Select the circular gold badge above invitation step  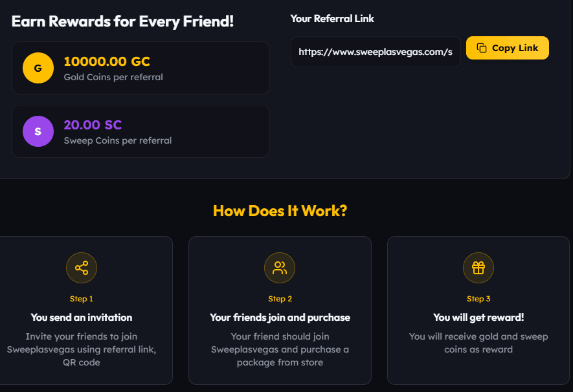tap(82, 267)
